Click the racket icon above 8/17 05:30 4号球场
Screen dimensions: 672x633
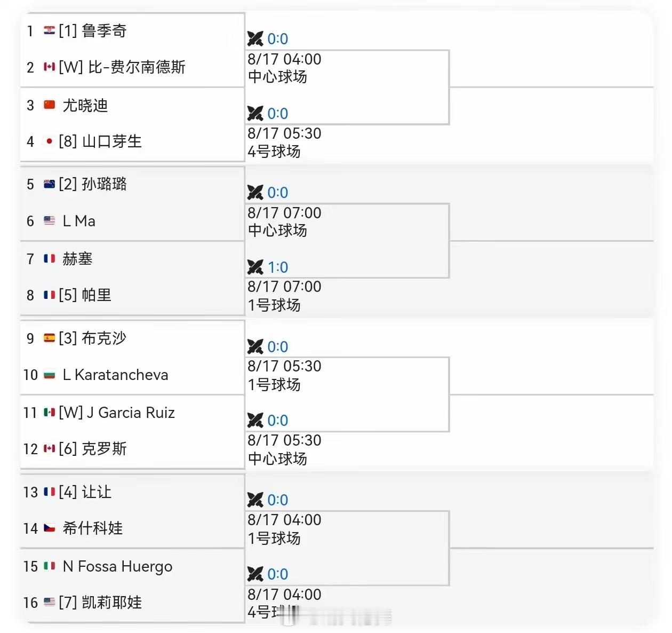[255, 113]
